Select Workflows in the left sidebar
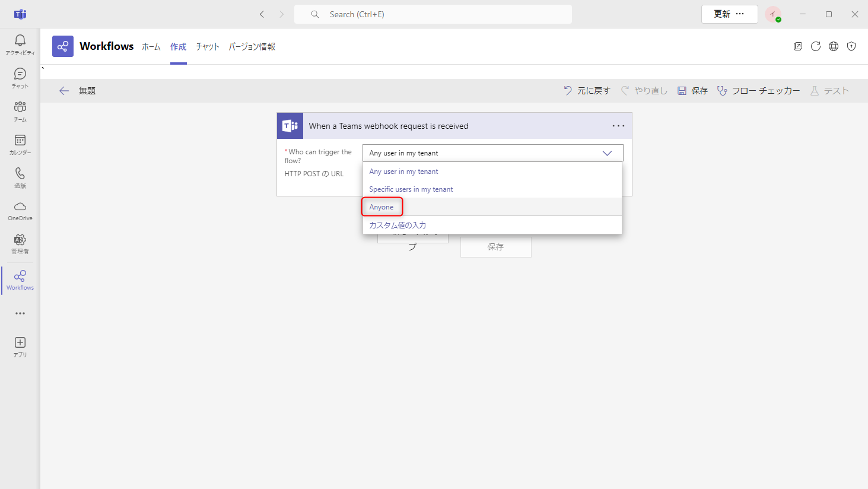868x489 pixels. [20, 280]
